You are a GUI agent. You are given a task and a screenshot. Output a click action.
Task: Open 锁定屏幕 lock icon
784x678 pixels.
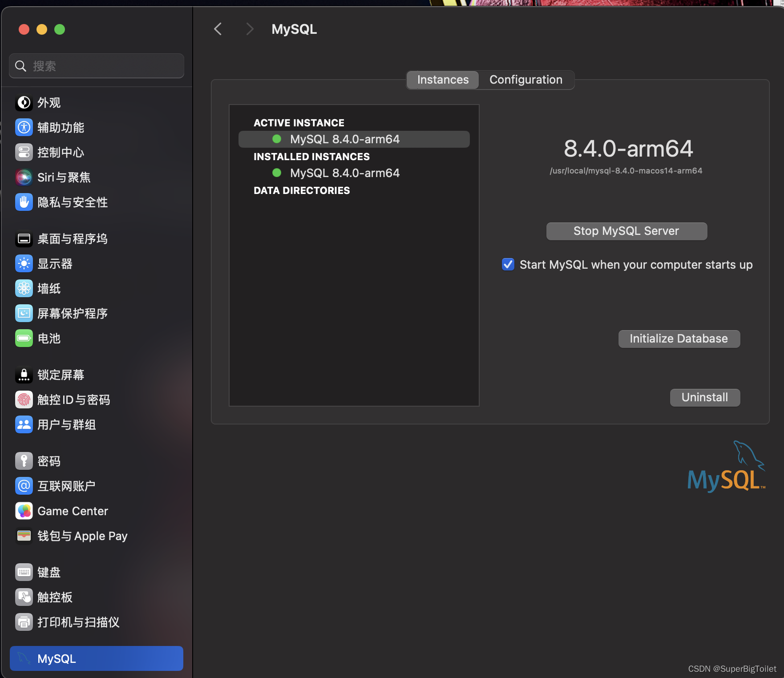(x=24, y=375)
